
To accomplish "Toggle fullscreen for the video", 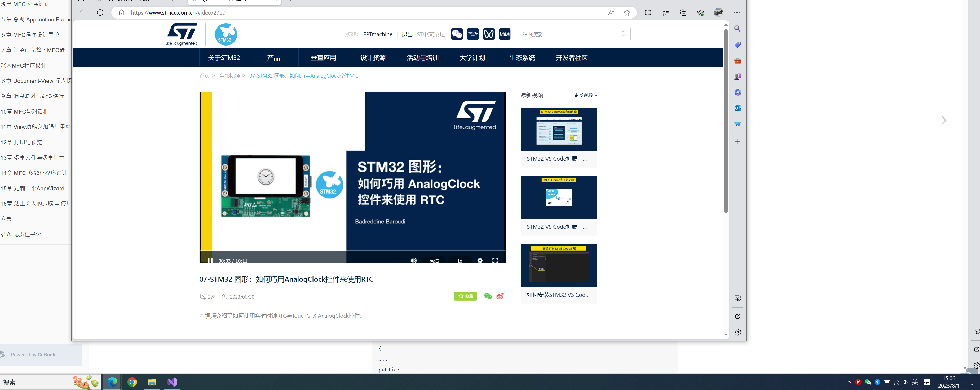I will pos(495,260).
